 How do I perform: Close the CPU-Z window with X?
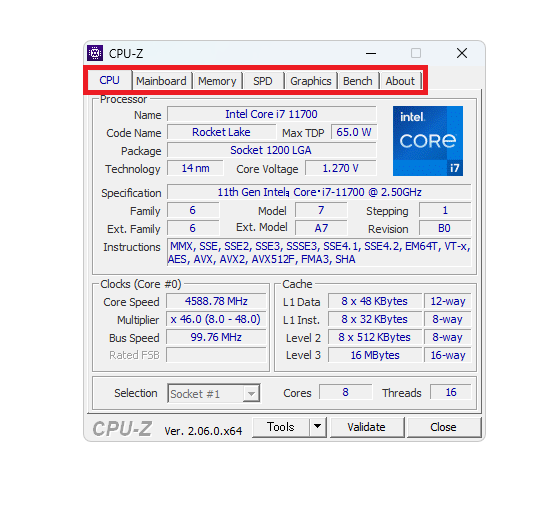(x=462, y=54)
